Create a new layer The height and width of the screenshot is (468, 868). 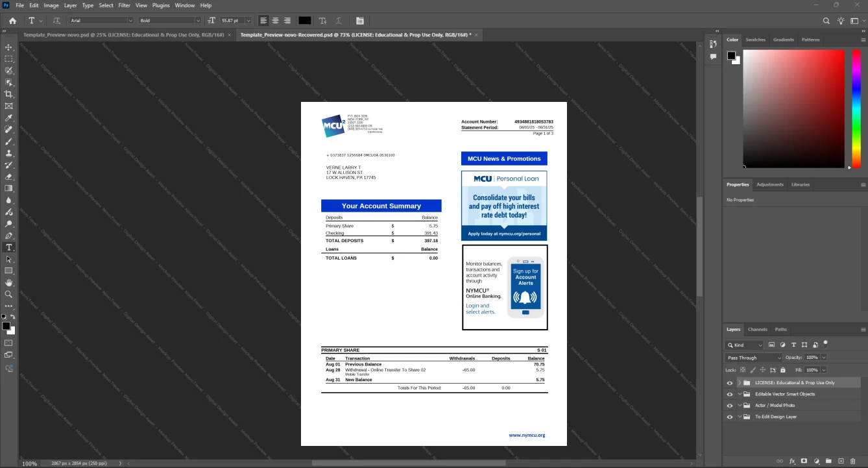[841, 461]
